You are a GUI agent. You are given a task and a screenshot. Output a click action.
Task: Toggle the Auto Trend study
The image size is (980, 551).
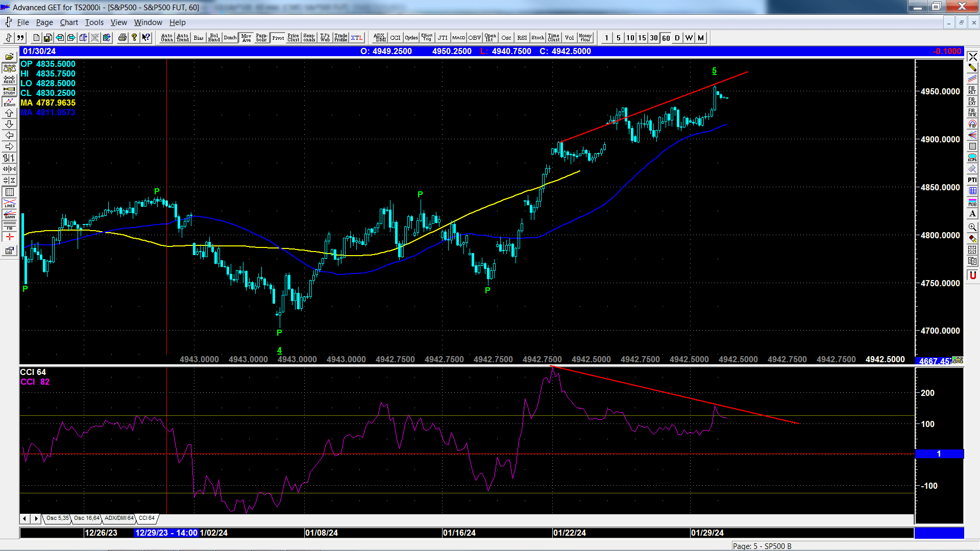(x=183, y=38)
